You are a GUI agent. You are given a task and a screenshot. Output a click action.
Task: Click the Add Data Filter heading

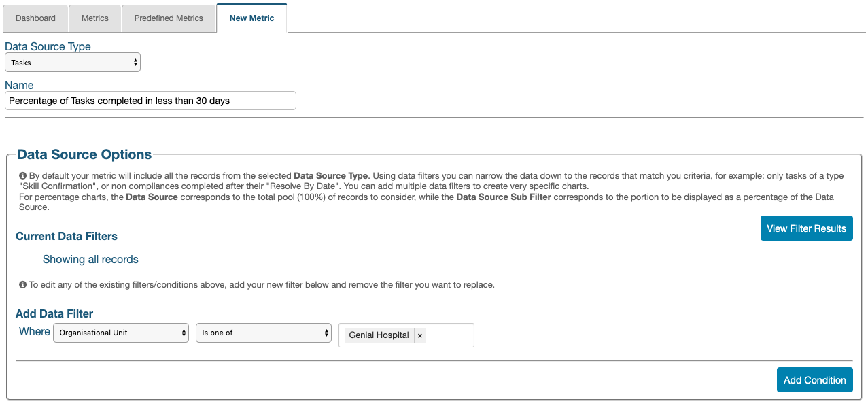pos(54,313)
